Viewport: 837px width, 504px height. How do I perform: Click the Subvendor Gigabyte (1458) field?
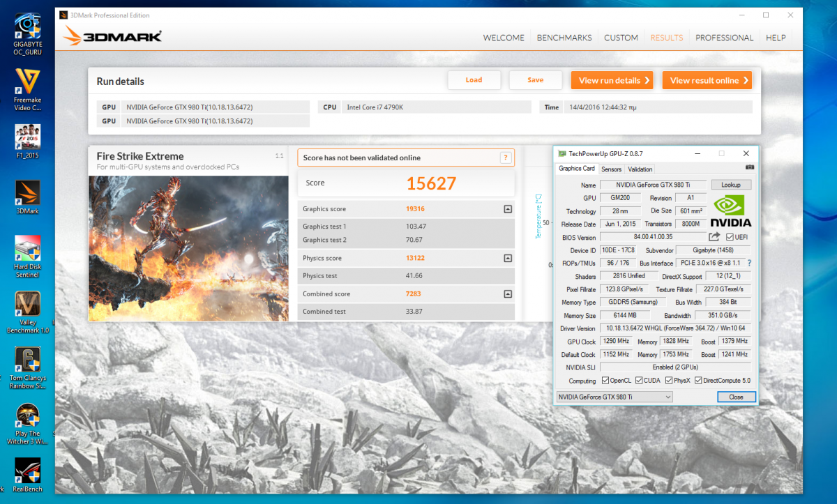[x=711, y=251]
